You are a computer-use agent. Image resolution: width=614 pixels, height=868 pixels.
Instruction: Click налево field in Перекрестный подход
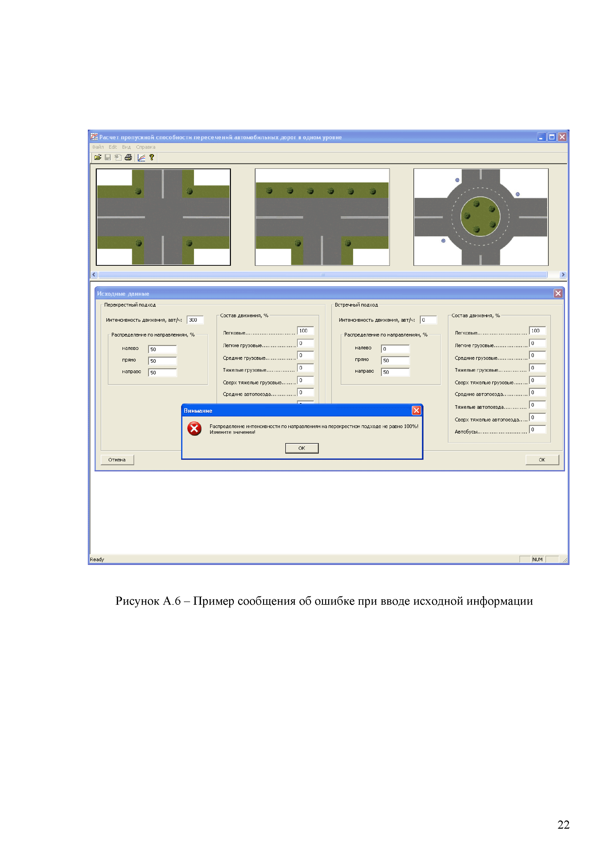[163, 349]
